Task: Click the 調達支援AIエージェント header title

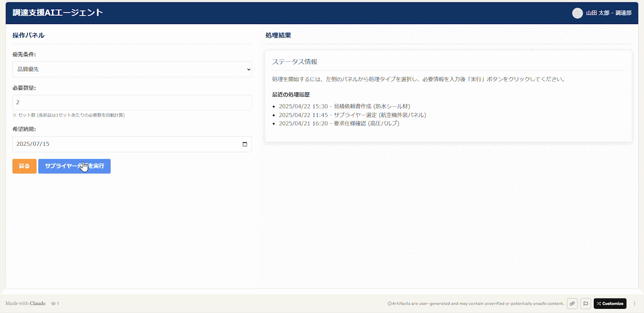Action: coord(58,13)
